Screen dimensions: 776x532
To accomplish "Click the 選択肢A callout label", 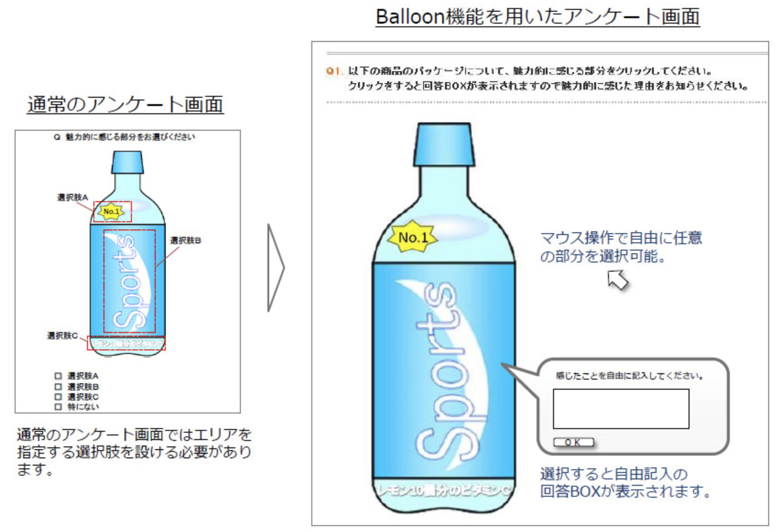I will [x=72, y=198].
